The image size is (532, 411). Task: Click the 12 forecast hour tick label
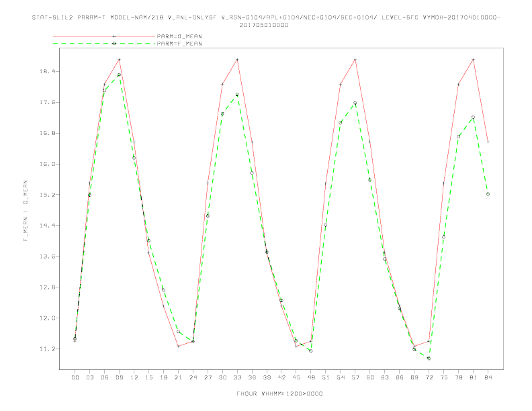[134, 377]
